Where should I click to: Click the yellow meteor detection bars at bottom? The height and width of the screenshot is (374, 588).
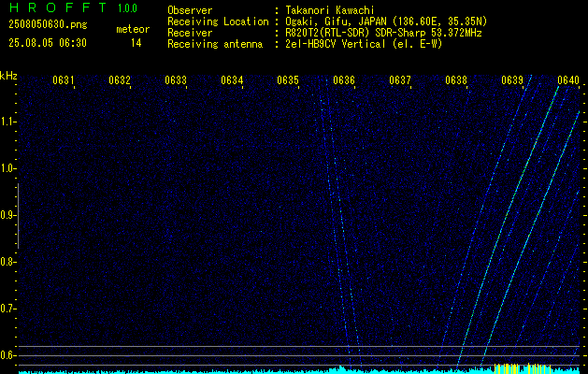[522, 368]
